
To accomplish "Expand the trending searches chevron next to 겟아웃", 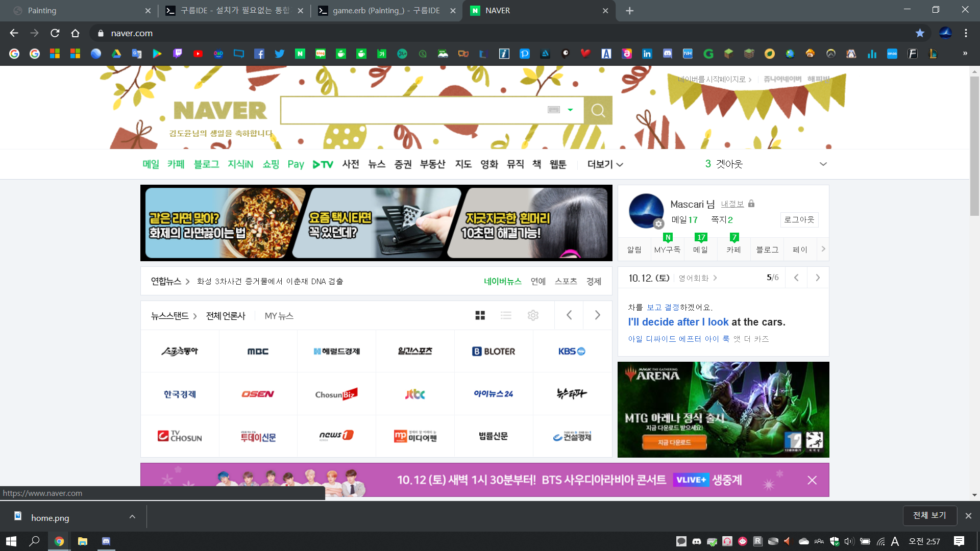I will (823, 164).
